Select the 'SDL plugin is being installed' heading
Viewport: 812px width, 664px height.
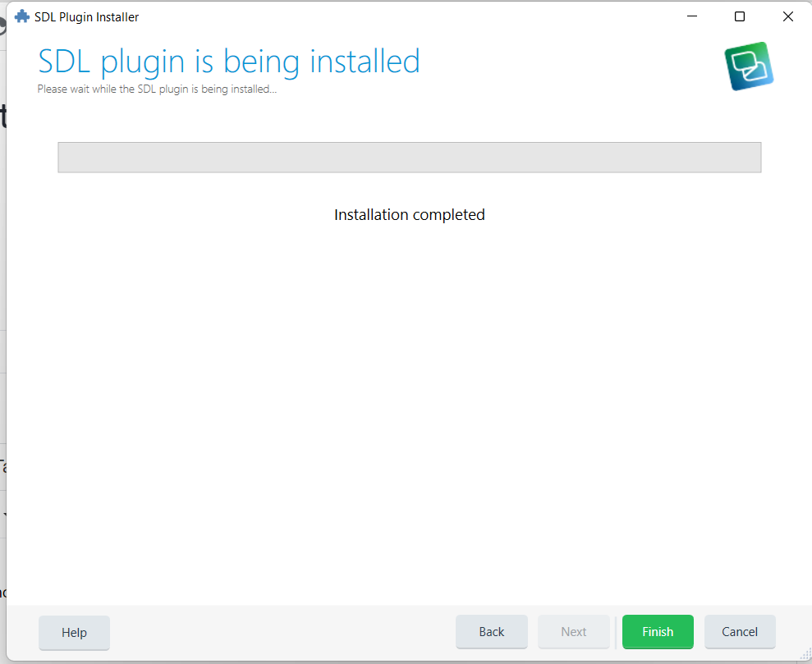coord(229,61)
